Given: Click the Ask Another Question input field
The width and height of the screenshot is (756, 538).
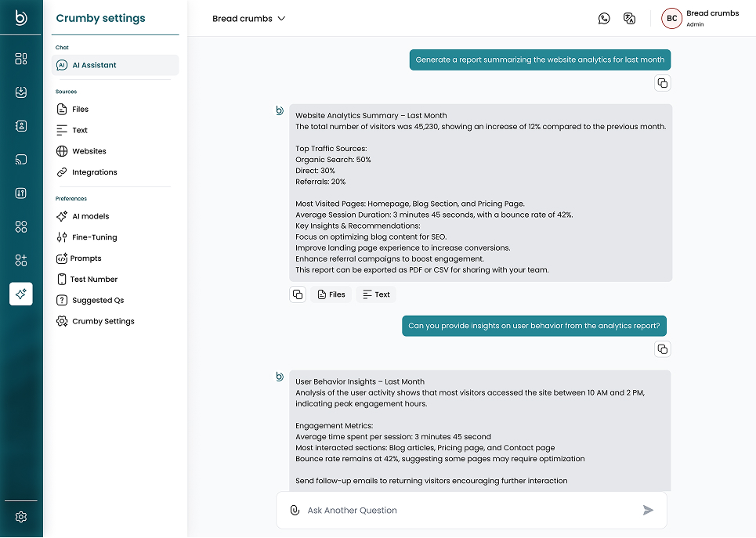Looking at the screenshot, I should click(470, 511).
